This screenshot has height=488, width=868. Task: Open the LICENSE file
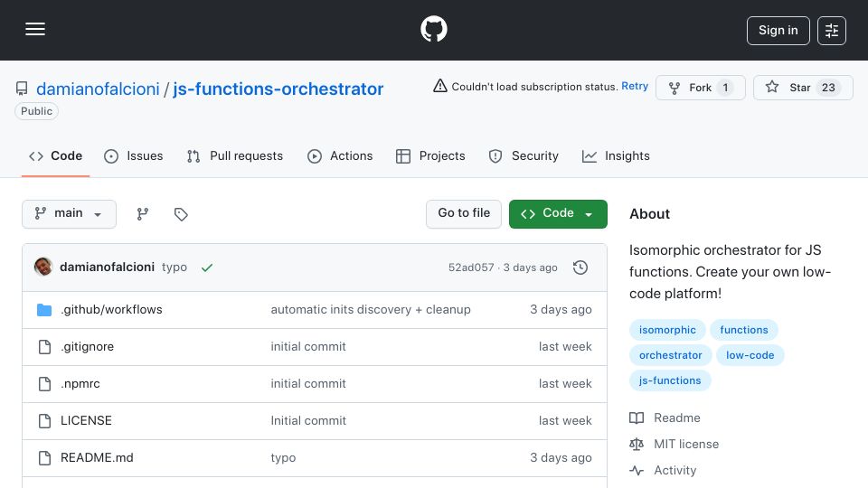coord(86,420)
